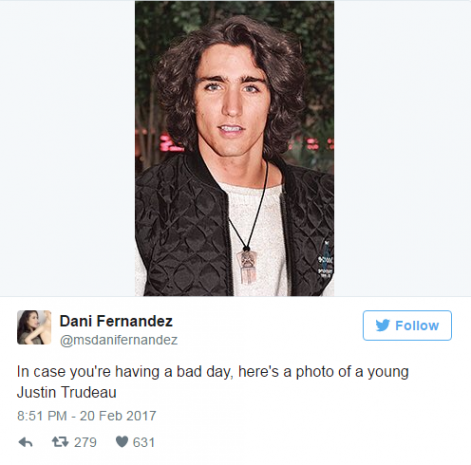View the 631 likes count
Viewport: 471px width, 465px height.
pyautogui.click(x=144, y=442)
